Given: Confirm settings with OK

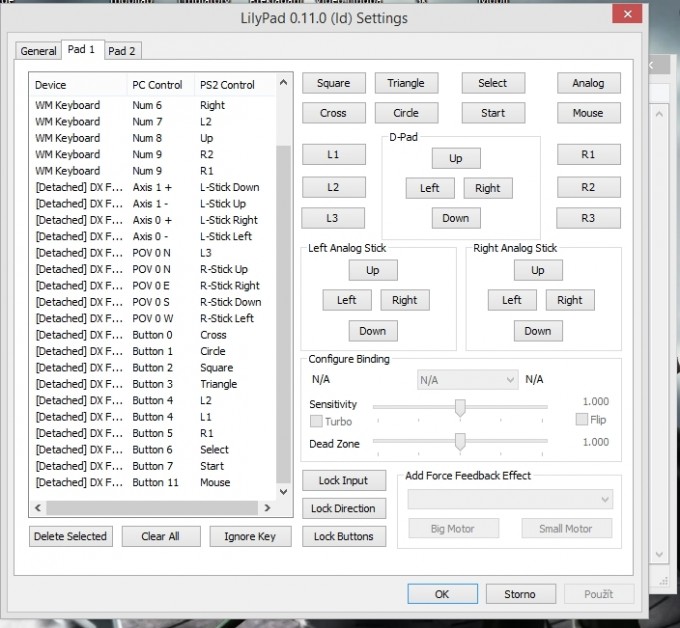Looking at the screenshot, I should pyautogui.click(x=442, y=594).
